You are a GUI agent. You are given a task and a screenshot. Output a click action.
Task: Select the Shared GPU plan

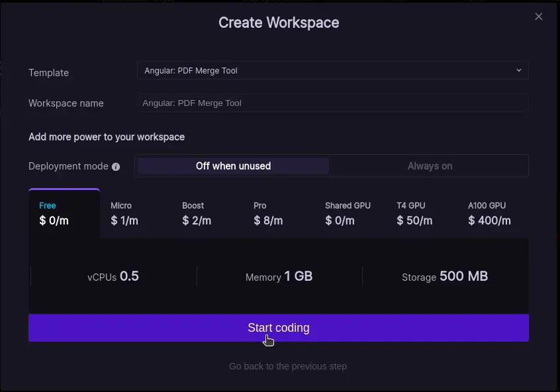pos(350,214)
